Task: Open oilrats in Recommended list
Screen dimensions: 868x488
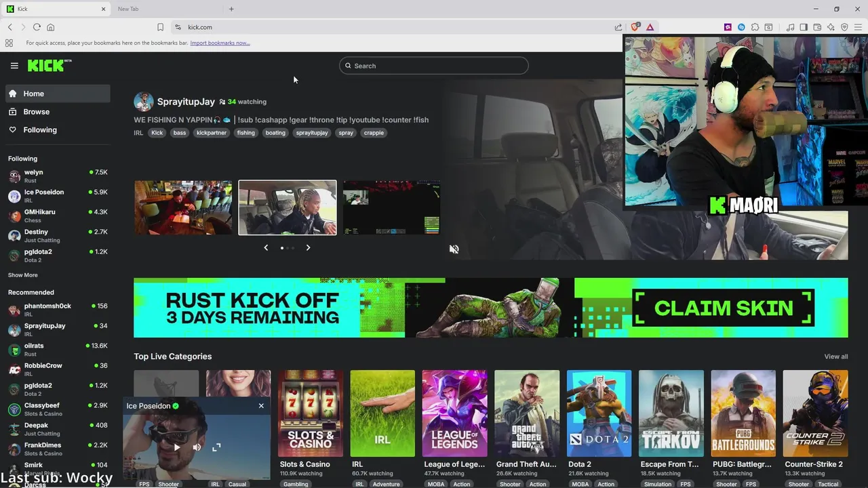Action: 58,349
